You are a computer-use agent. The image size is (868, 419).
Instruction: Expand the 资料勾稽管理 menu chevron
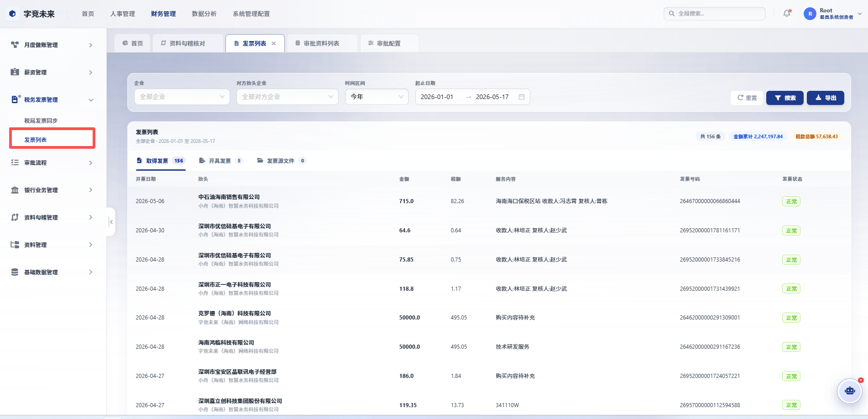91,217
